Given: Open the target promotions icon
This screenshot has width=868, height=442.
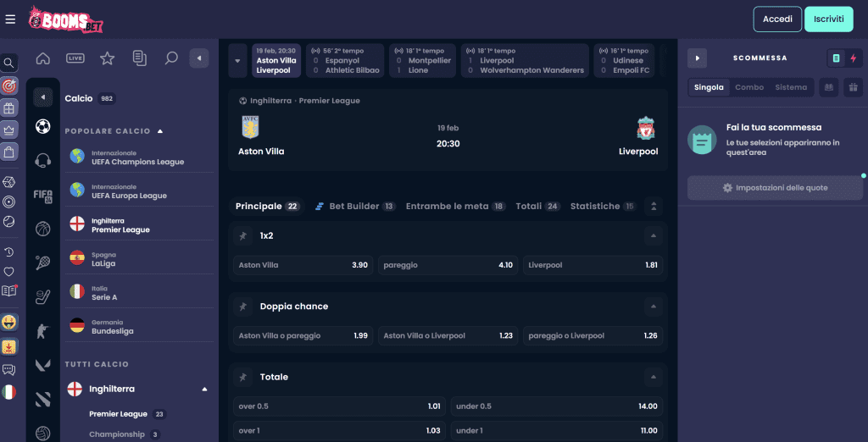Looking at the screenshot, I should [8, 86].
